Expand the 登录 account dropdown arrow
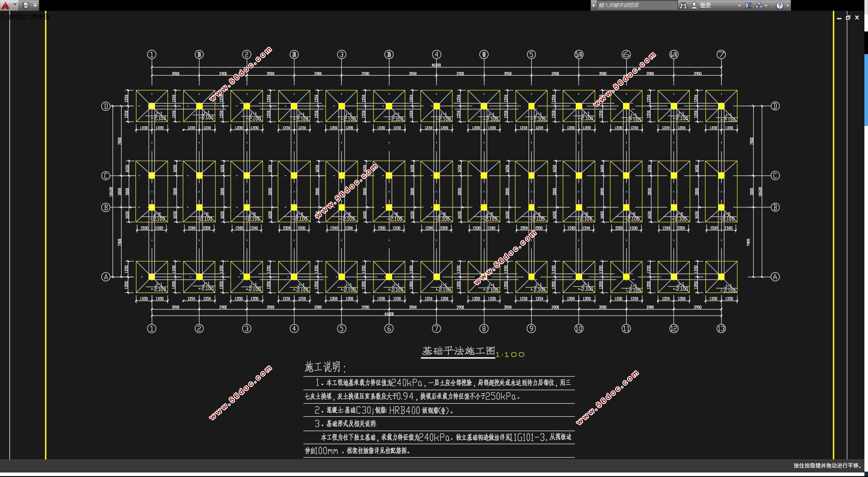The width and height of the screenshot is (868, 477). 739,5
